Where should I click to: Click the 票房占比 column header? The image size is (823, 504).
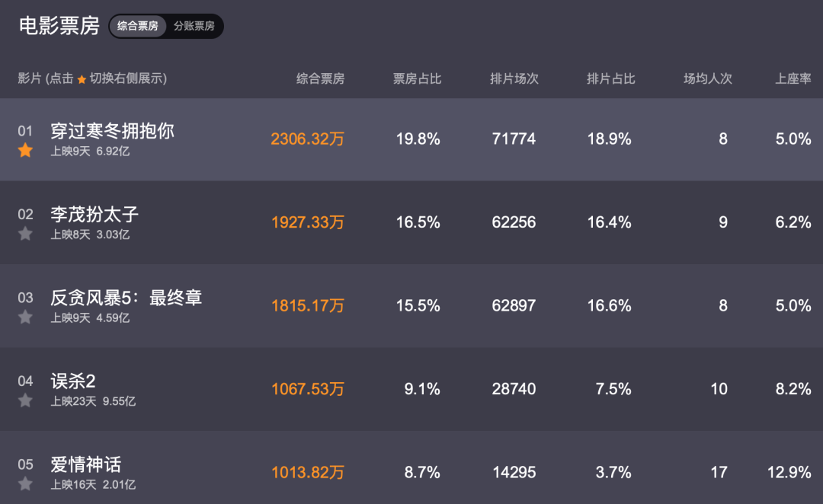[418, 78]
